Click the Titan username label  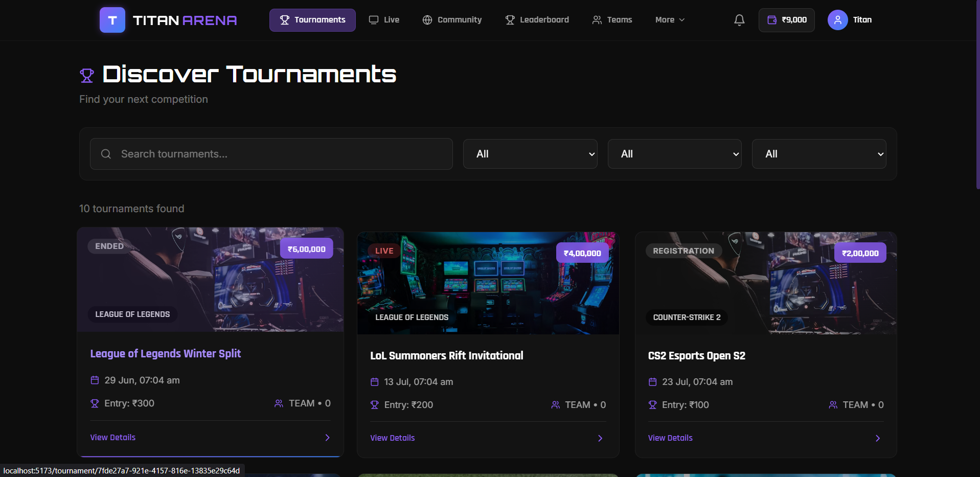(x=862, y=20)
